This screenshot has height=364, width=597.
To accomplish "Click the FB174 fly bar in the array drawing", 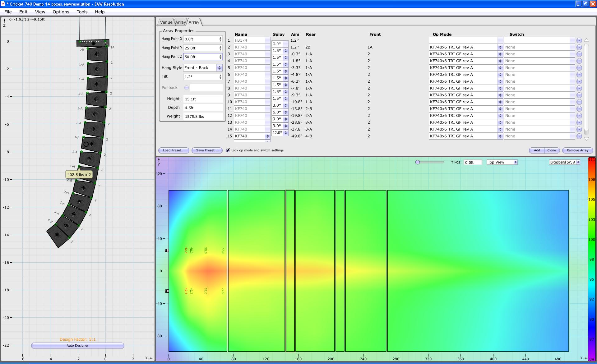I will point(93,43).
